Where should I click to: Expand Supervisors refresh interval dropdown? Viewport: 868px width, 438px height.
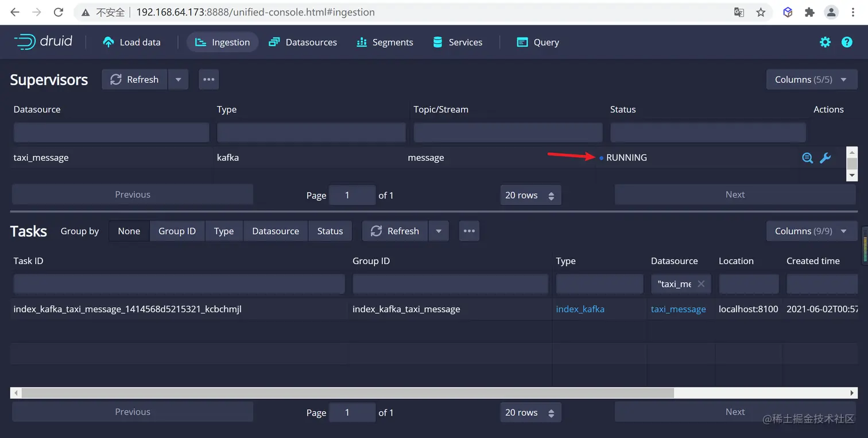click(x=178, y=79)
